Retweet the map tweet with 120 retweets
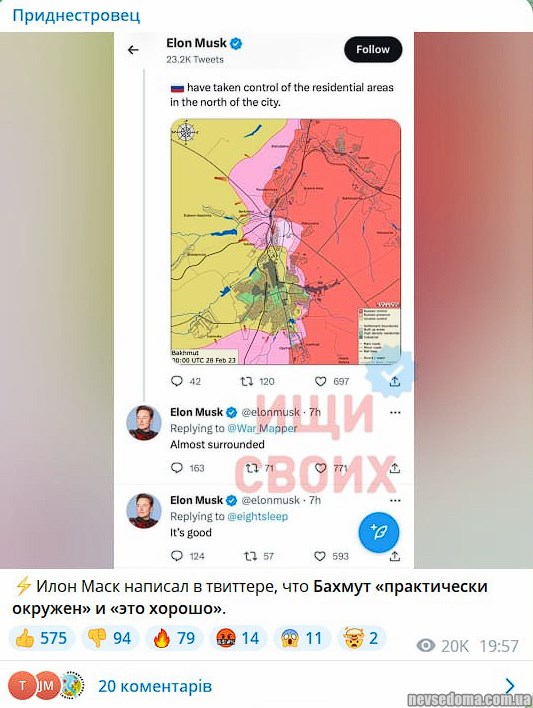The width and height of the screenshot is (533, 708). coord(246,382)
